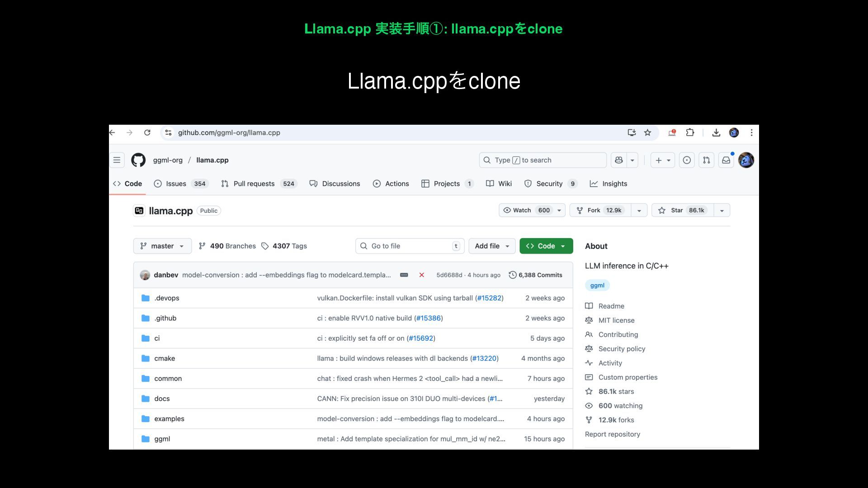Open the .devops folder
Screen dimensions: 868x488
166,298
